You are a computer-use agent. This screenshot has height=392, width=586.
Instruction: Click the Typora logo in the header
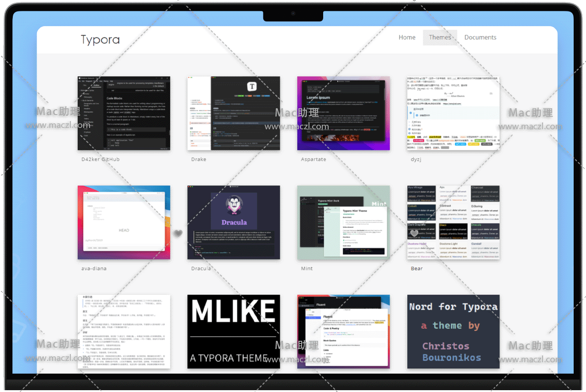100,40
